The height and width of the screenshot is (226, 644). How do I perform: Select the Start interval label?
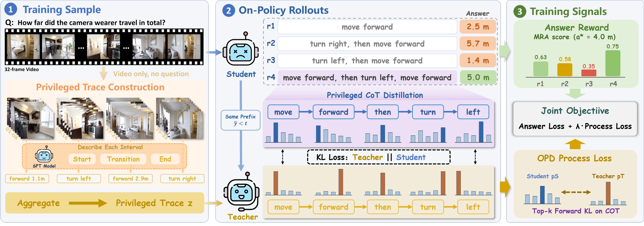(x=82, y=159)
